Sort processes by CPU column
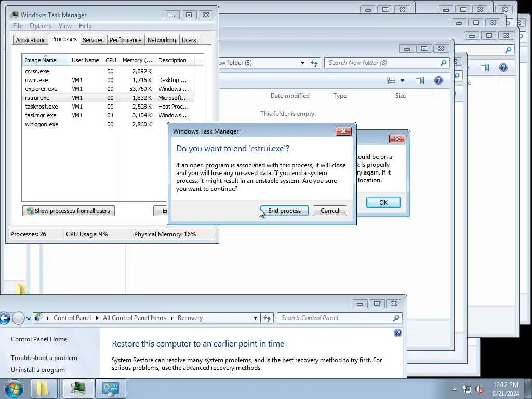Viewport: 532px width, 399px height. (111, 60)
